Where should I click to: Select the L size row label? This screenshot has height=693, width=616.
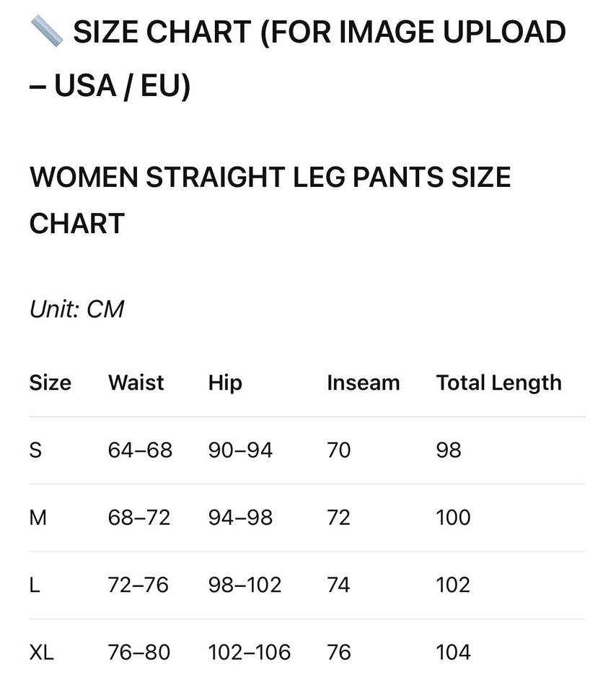point(35,585)
